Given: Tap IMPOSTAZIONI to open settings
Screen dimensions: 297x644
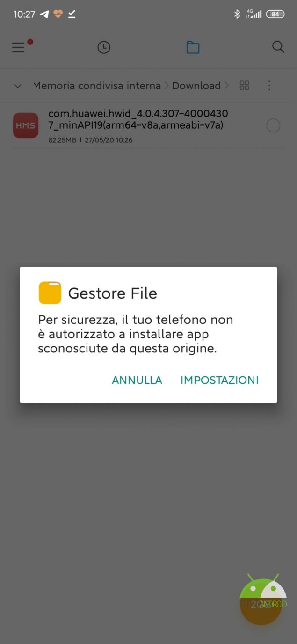Looking at the screenshot, I should 219,380.
